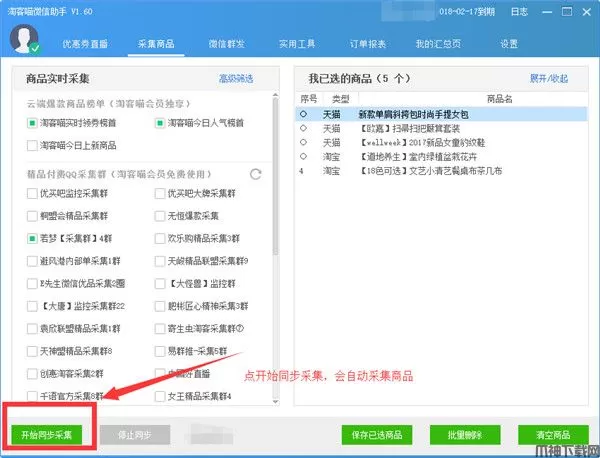Select row 新款单肩斜挎包时尚手提女包

coord(442,114)
